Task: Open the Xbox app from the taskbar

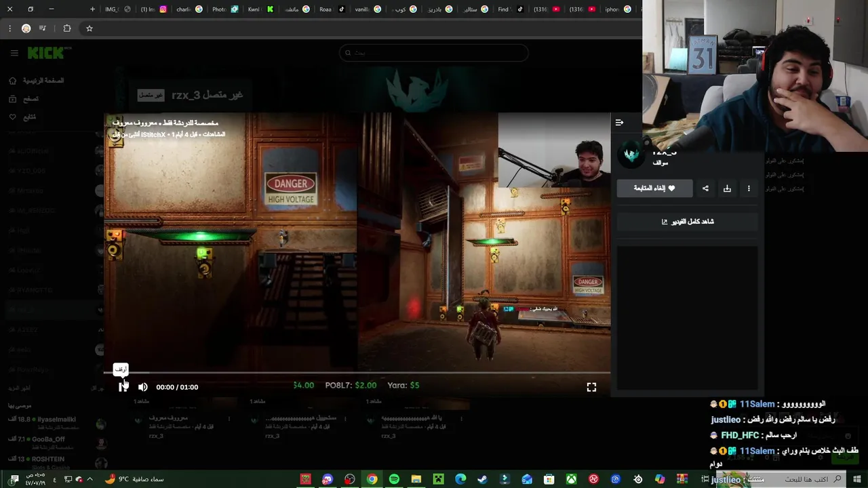Action: click(572, 479)
